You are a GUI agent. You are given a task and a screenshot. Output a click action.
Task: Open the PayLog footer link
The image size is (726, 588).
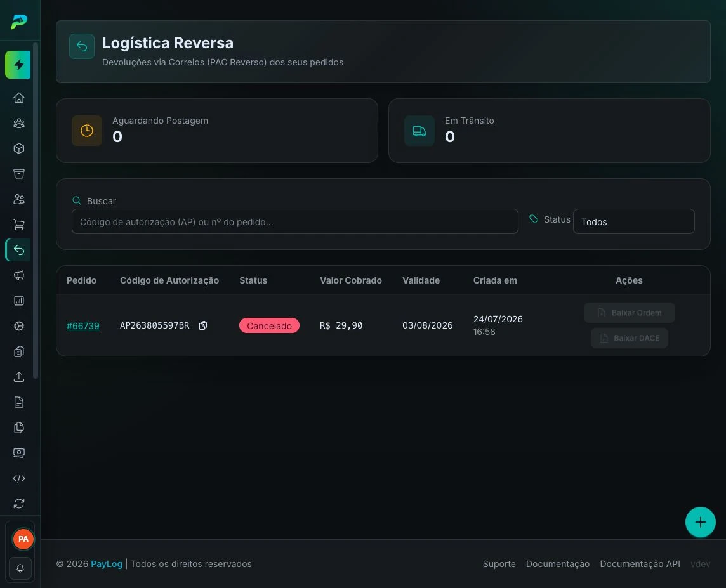point(107,564)
